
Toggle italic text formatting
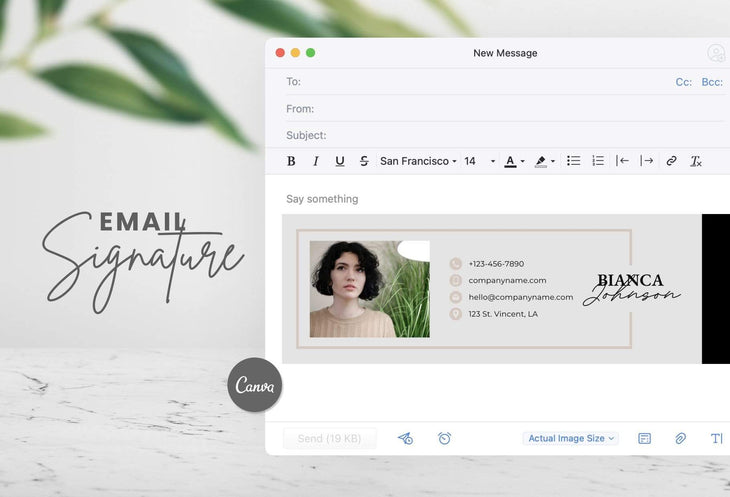[x=316, y=161]
